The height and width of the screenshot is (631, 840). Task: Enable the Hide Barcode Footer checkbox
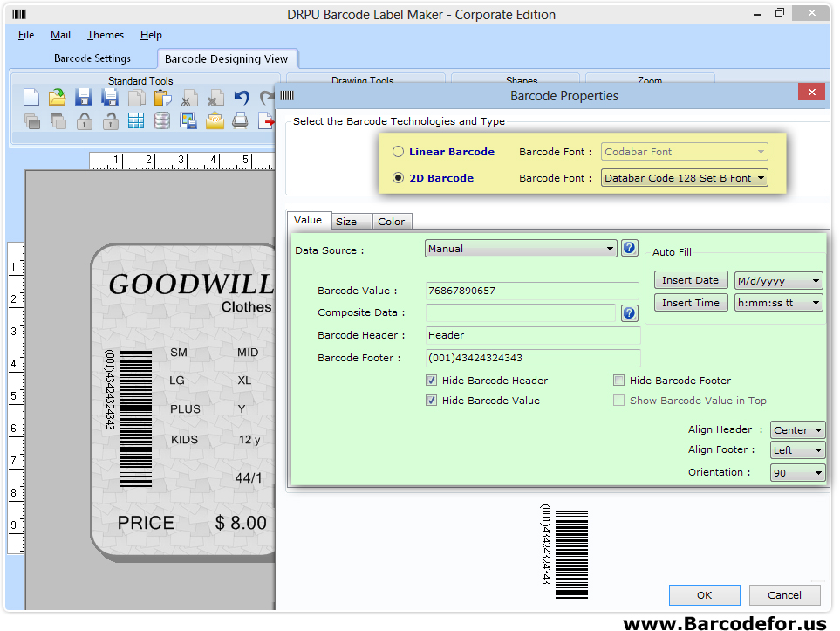tap(619, 381)
